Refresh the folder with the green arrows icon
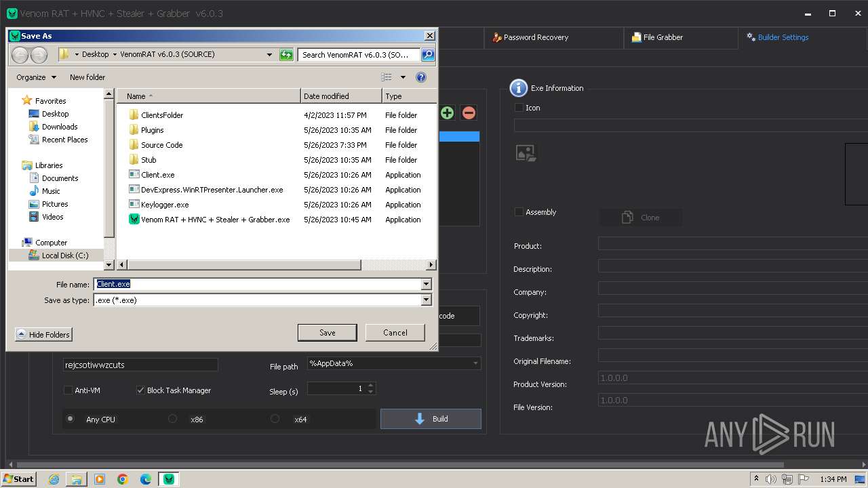This screenshot has height=488, width=868. (286, 55)
